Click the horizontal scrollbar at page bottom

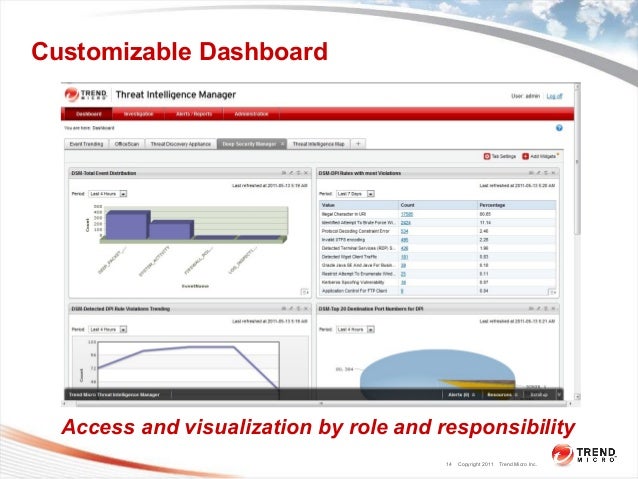click(321, 404)
